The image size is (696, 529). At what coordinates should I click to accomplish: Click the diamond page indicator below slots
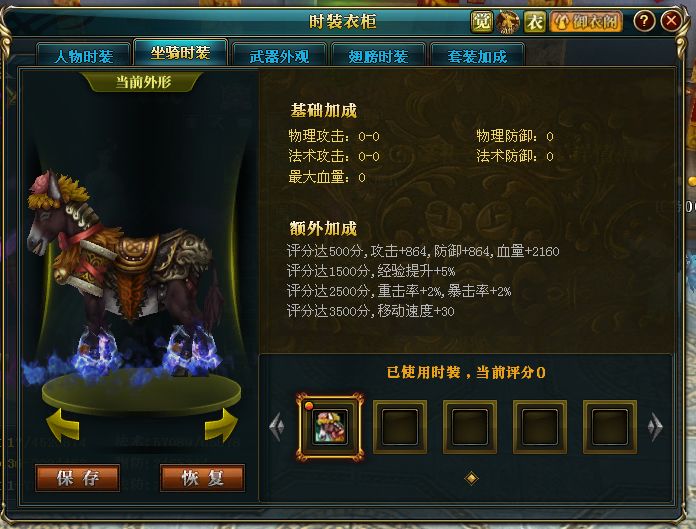(471, 478)
